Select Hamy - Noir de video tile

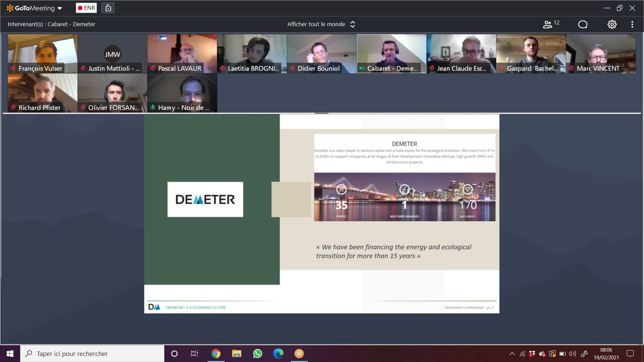(x=182, y=93)
